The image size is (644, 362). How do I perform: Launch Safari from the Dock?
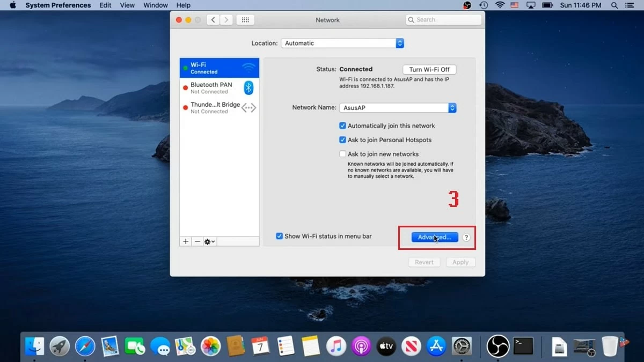tap(85, 346)
